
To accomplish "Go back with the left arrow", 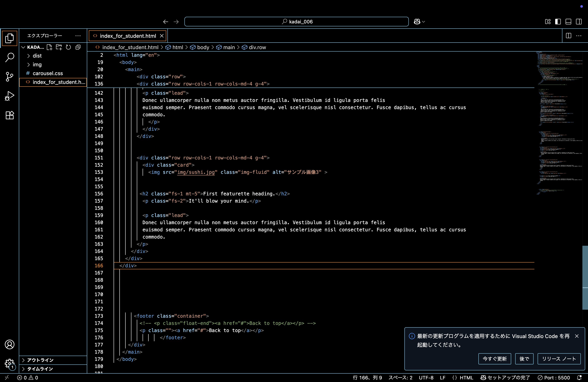I will [166, 22].
